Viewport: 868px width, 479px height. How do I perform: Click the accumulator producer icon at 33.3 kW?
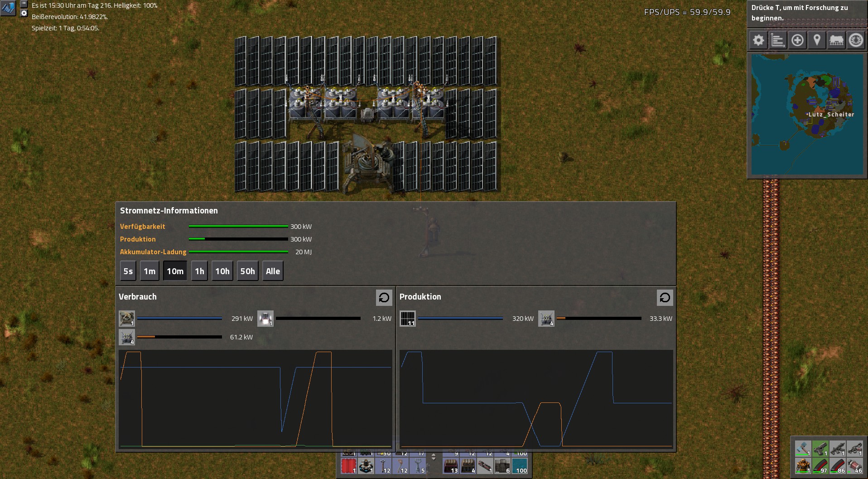point(546,319)
